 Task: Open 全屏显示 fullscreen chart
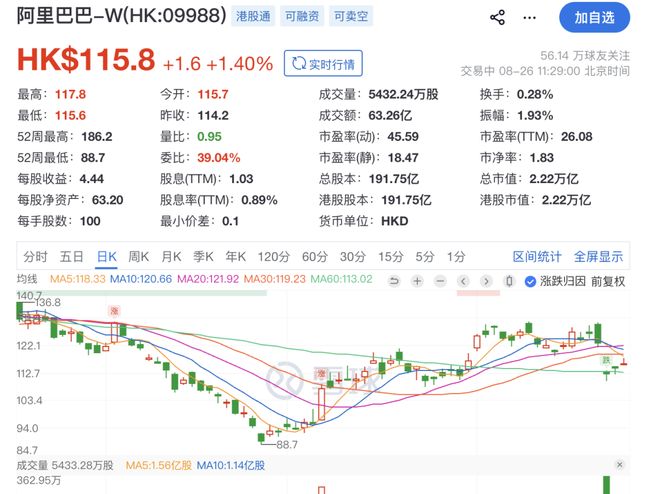(x=598, y=256)
